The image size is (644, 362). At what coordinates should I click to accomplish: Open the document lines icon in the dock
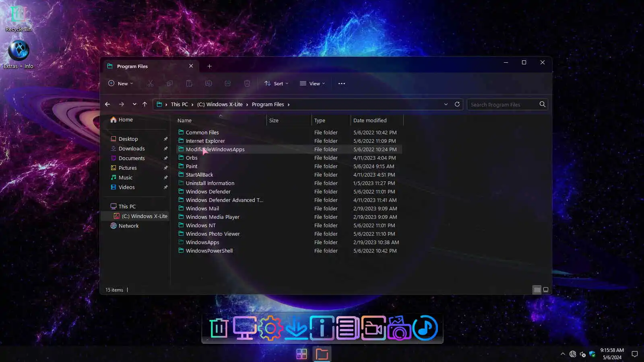348,328
